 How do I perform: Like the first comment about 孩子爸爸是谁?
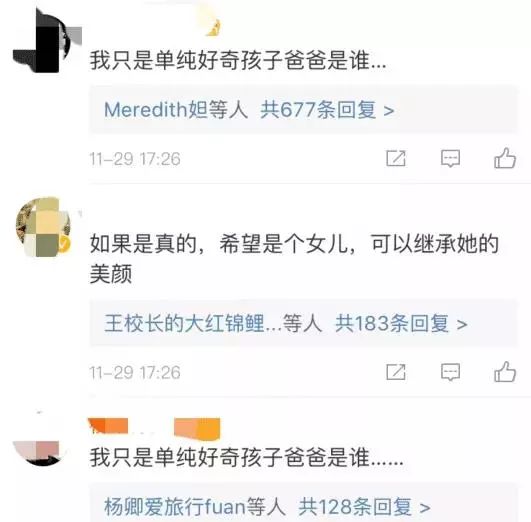point(505,158)
